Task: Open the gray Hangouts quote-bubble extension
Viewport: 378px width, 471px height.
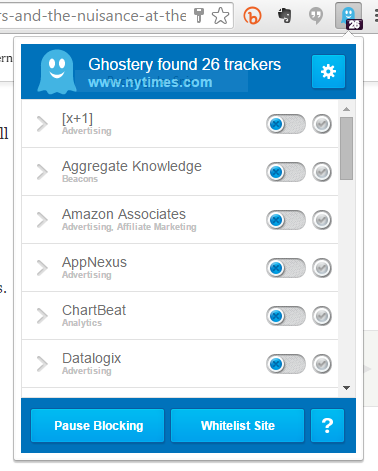Action: (316, 16)
